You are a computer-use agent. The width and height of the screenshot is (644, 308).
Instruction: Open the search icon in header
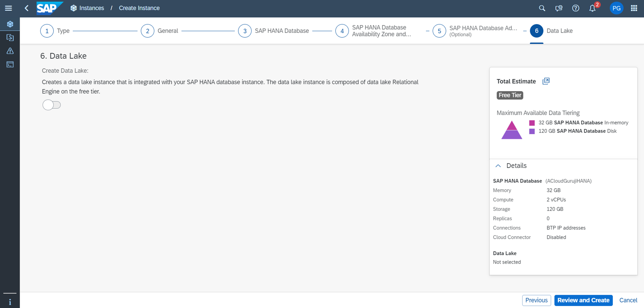pos(542,8)
